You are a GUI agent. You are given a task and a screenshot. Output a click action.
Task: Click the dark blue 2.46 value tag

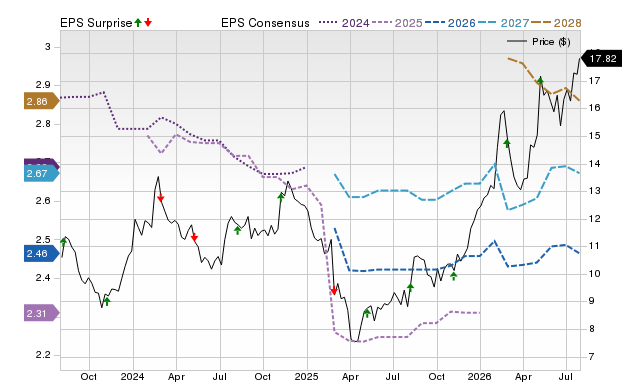(42, 253)
